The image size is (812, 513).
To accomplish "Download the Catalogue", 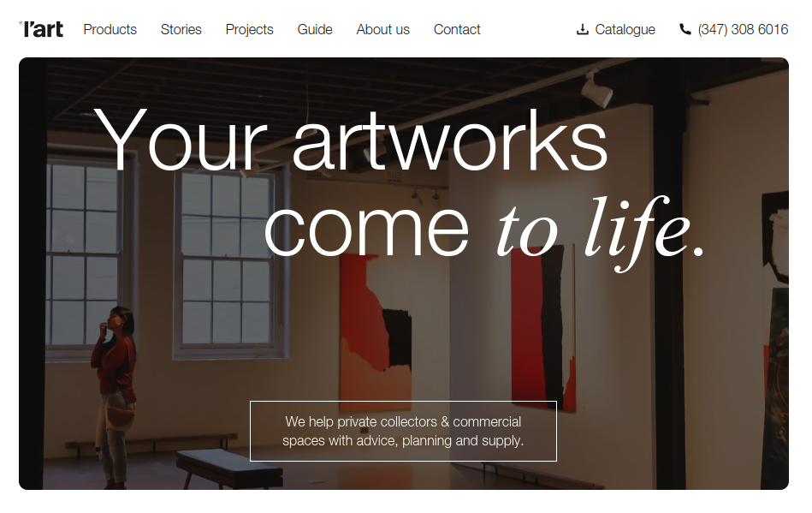I will tap(625, 29).
